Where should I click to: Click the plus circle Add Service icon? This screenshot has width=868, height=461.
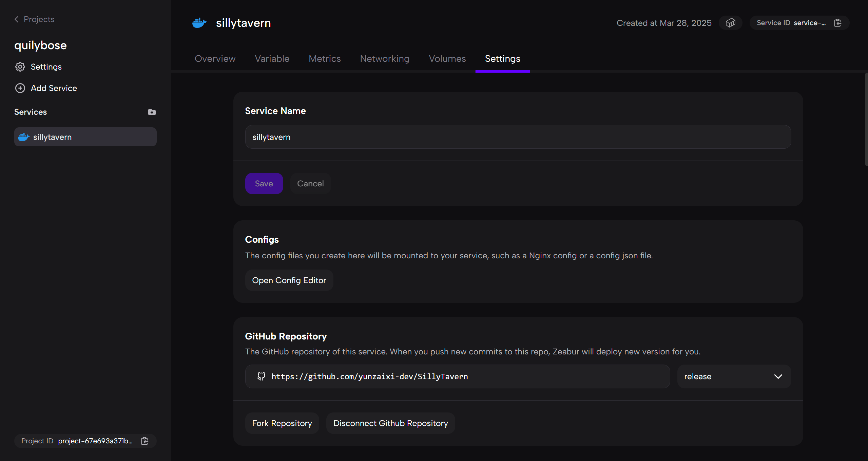(20, 88)
